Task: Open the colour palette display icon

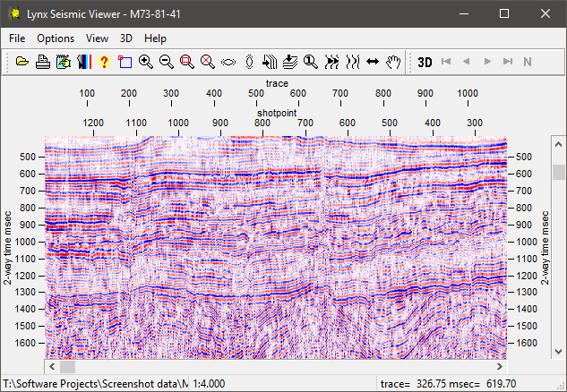Action: tap(84, 62)
